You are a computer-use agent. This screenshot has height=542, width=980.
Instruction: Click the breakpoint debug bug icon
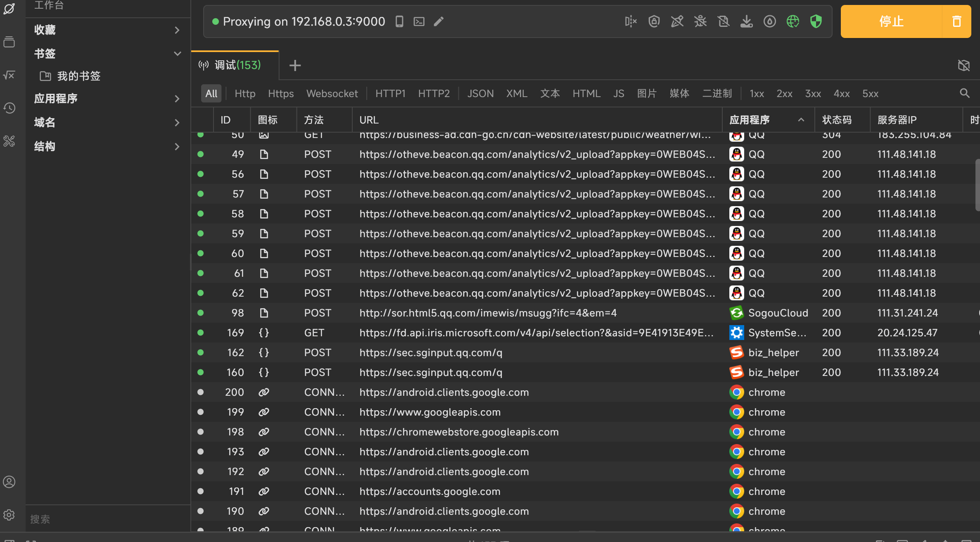pos(700,21)
